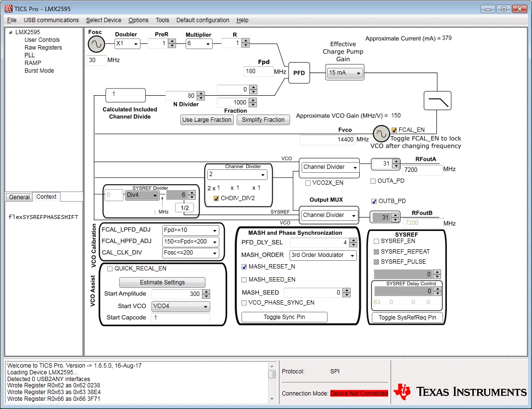Uncheck the MASH_RESET_N checkbox

click(244, 267)
